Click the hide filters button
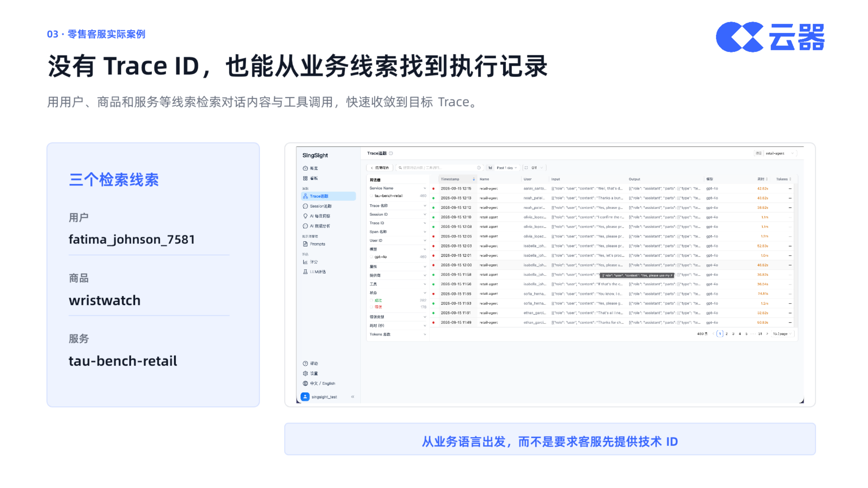The width and height of the screenshot is (868, 488). coord(379,168)
